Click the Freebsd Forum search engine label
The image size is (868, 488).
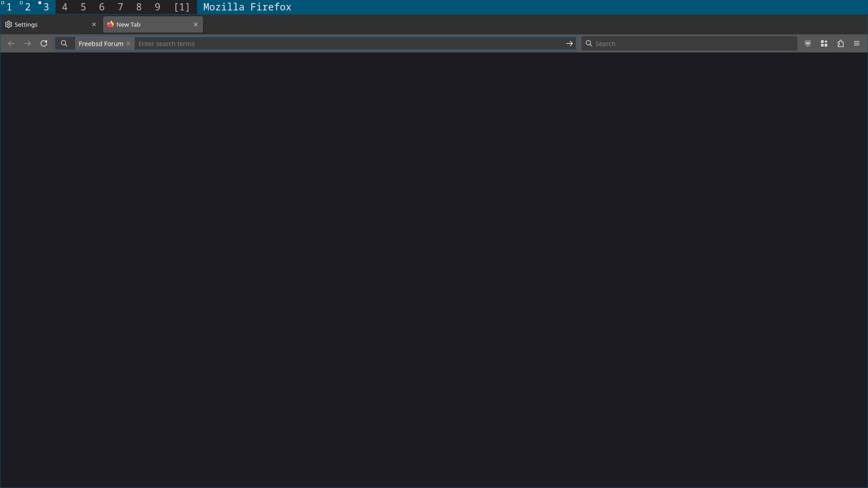coord(100,43)
